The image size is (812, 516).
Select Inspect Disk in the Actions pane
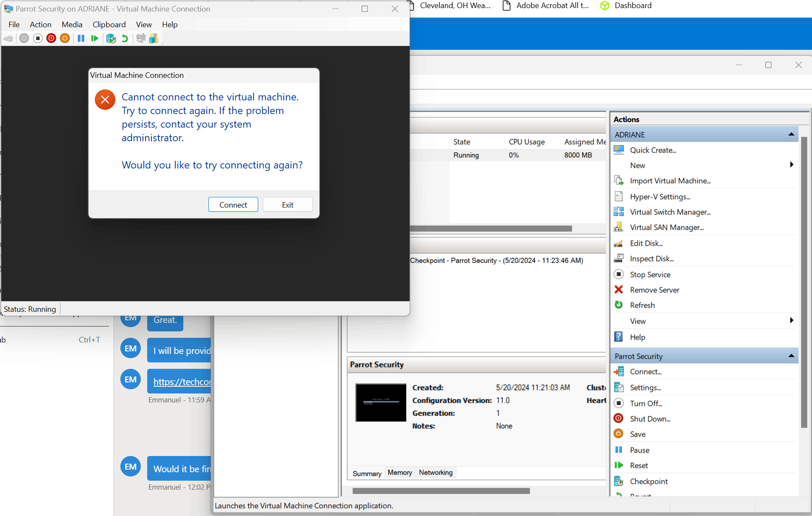click(x=652, y=259)
